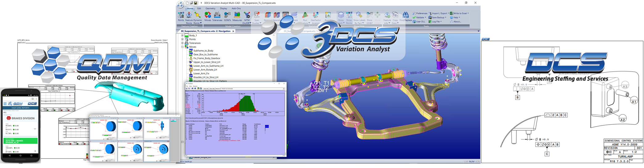Click the User DLL tool
Viewport: 644px width, 168px height.
coord(419,22)
